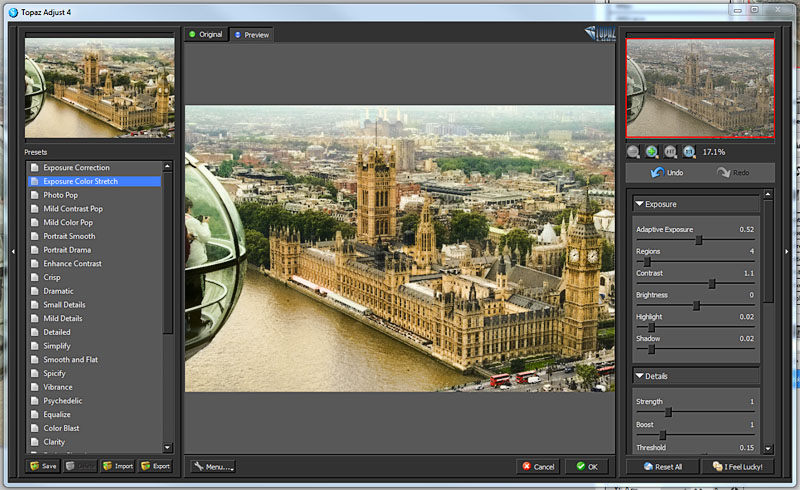Screen dimensions: 800x490
Task: Collapse the left presets panel arrow
Action: pos(12,252)
